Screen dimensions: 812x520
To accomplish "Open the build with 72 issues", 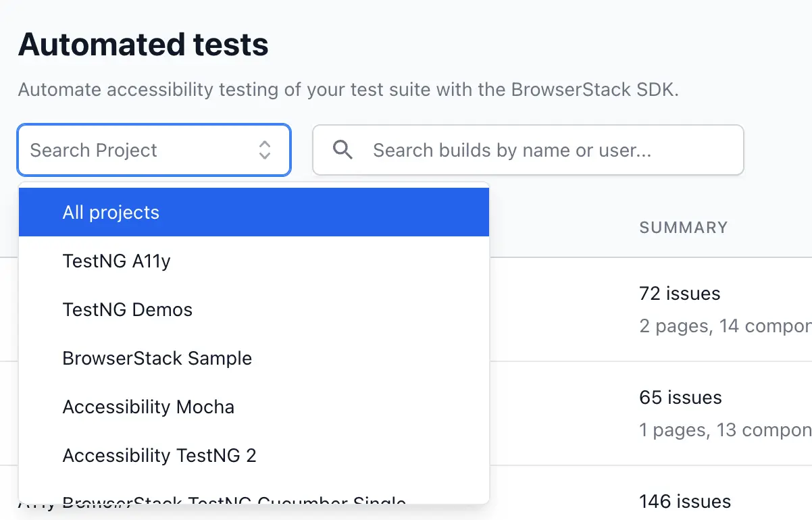I will [x=680, y=294].
